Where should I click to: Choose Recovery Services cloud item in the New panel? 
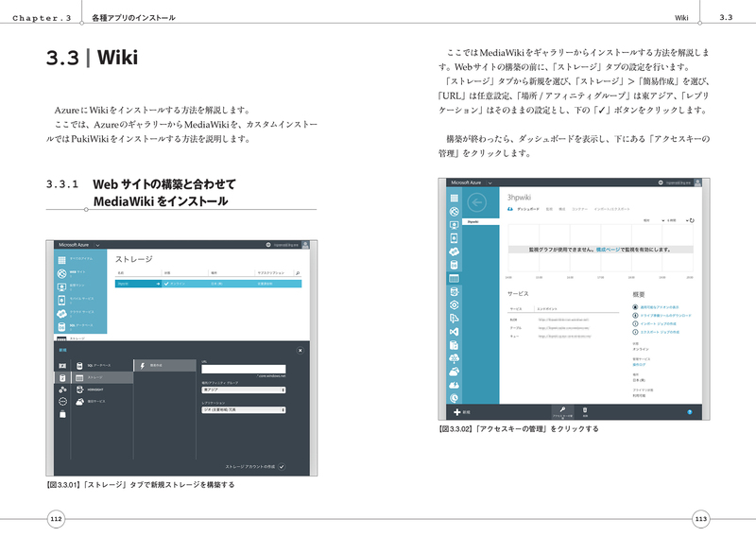[x=102, y=402]
